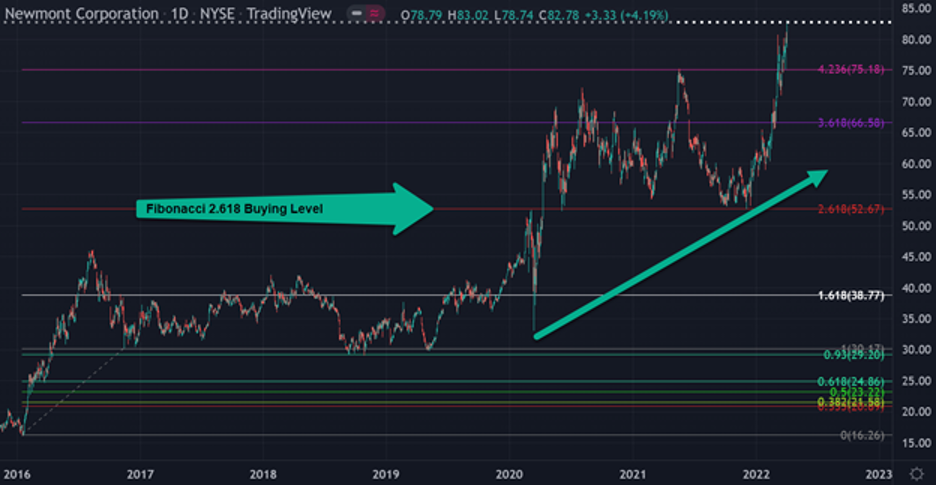Click the 2018 label on time axis
The image size is (936, 486).
[263, 475]
